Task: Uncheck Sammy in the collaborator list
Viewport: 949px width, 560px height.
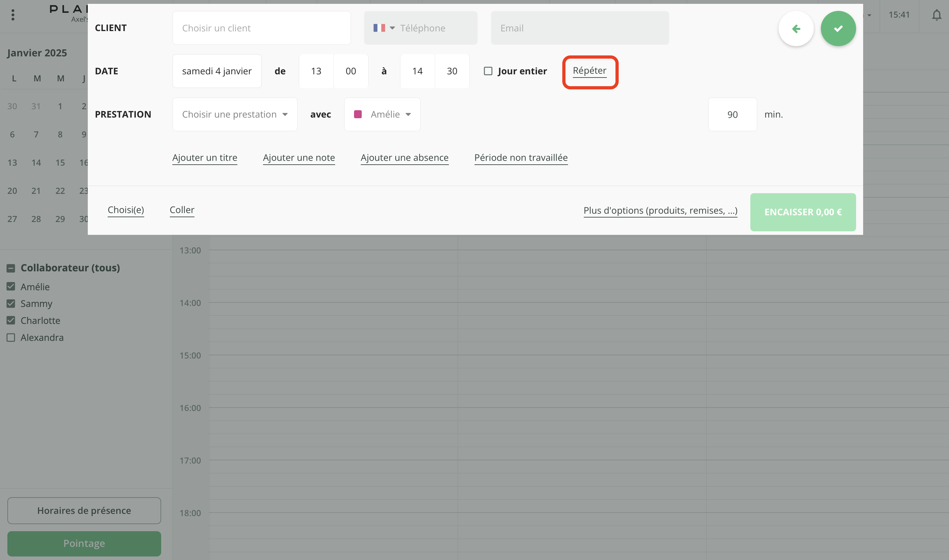Action: click(10, 303)
